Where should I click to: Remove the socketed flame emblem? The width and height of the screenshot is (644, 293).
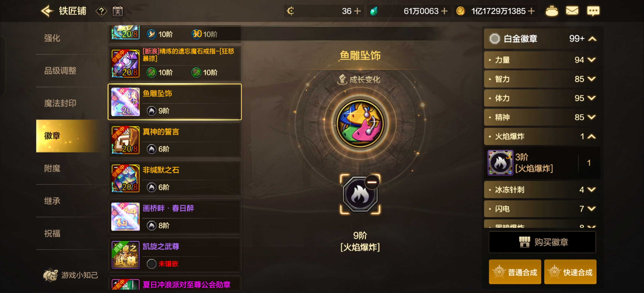tap(372, 182)
